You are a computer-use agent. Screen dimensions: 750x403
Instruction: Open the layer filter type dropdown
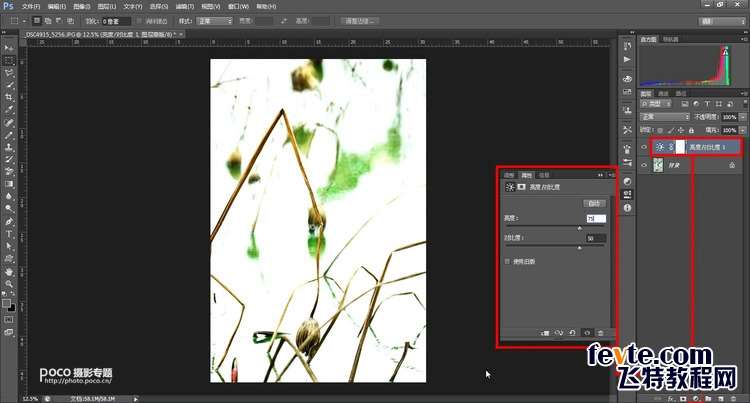(x=655, y=104)
